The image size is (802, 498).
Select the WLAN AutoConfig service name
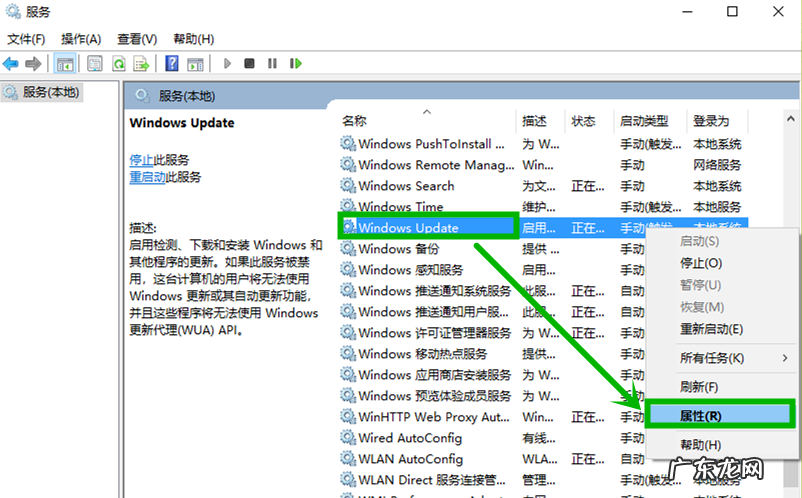point(410,459)
